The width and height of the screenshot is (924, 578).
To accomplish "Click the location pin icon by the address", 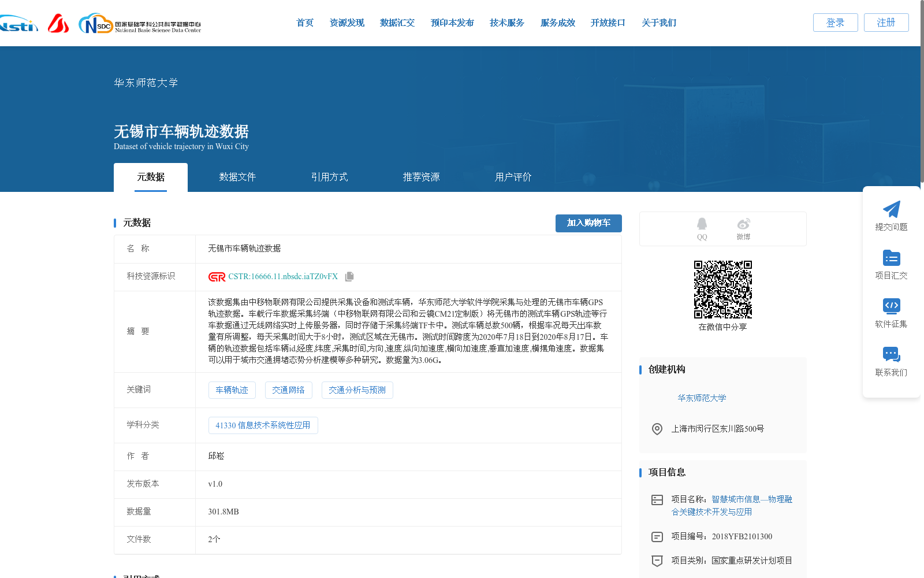I will coord(657,429).
